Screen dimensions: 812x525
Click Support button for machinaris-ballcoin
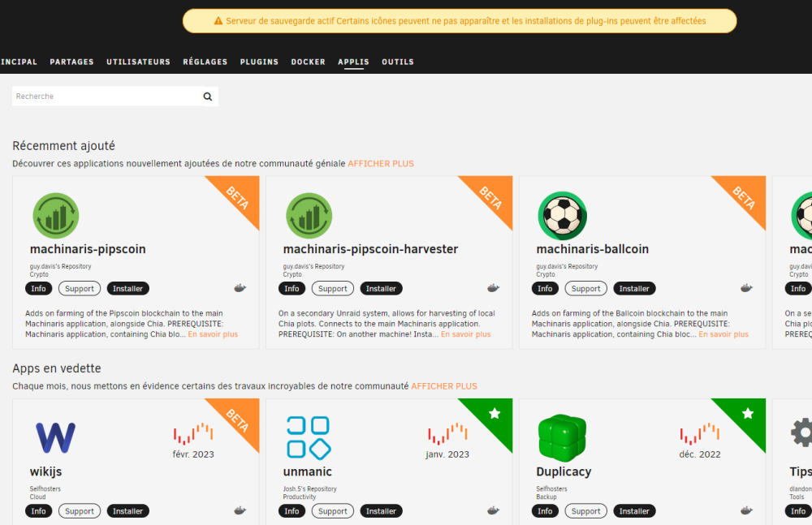coord(585,288)
